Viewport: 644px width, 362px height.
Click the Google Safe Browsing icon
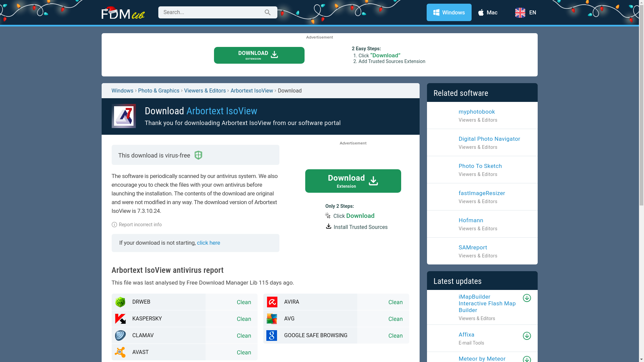272,336
